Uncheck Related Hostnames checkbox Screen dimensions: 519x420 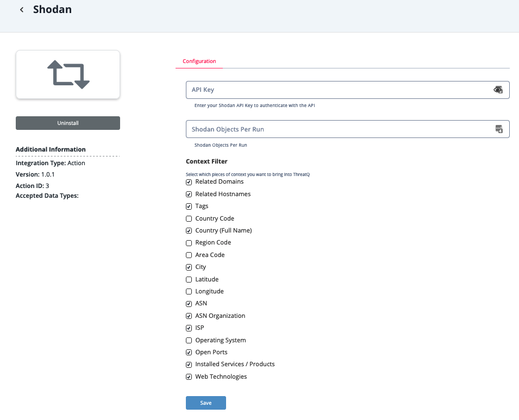pos(189,195)
